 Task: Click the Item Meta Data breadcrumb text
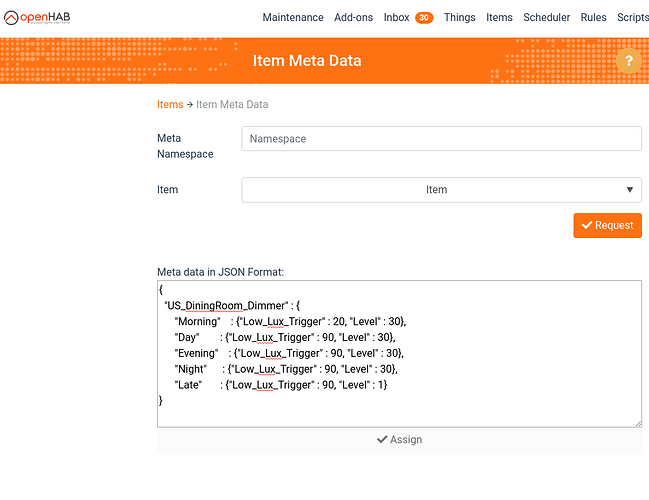(232, 104)
